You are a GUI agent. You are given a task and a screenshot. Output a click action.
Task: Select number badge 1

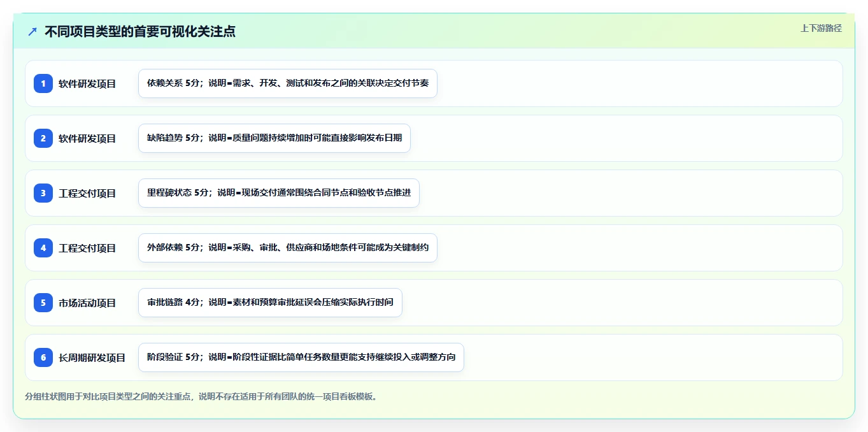43,83
